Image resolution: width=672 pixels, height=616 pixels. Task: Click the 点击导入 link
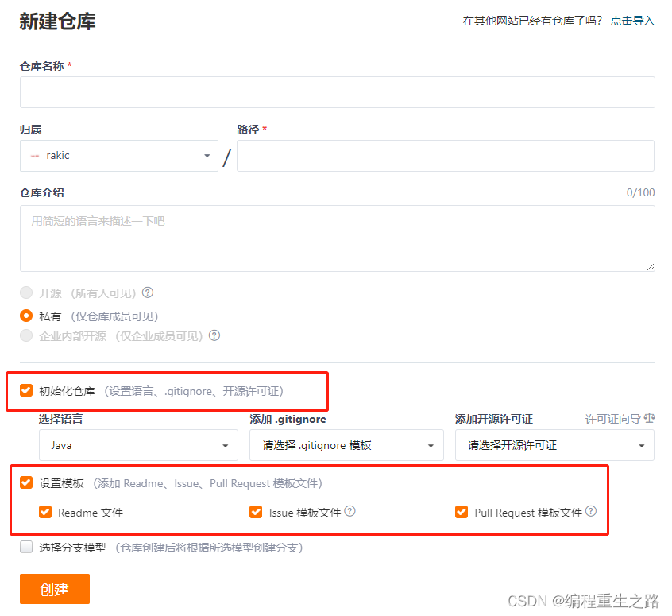pyautogui.click(x=631, y=21)
